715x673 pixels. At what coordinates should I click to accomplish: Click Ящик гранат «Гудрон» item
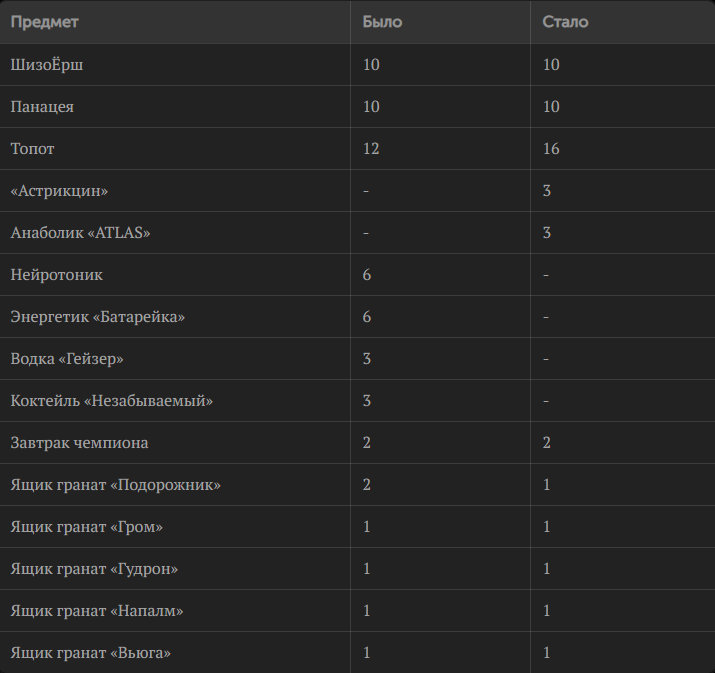pos(94,569)
